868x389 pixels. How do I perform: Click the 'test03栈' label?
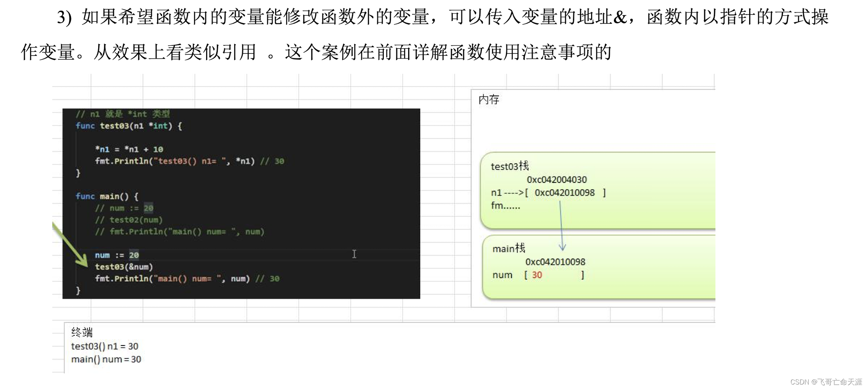click(x=510, y=166)
